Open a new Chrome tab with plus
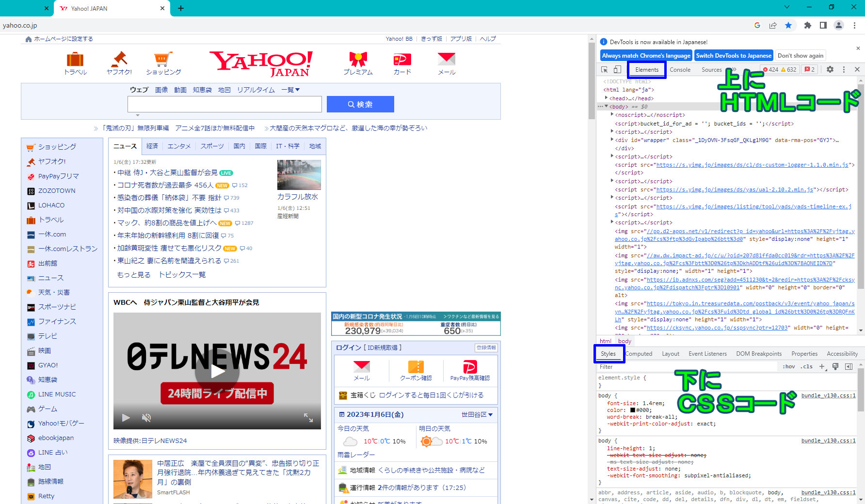 pos(181,8)
